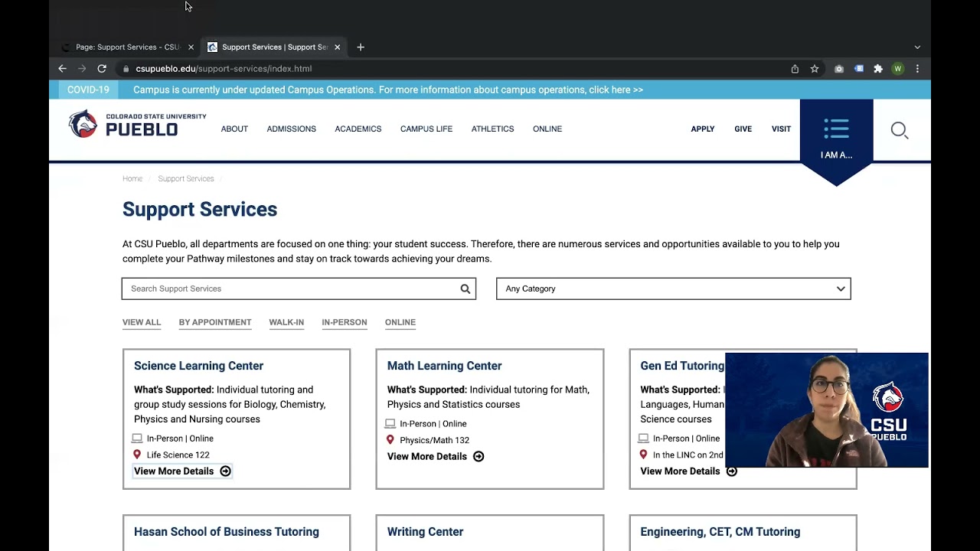Open the CAMPUS LIFE menu
980x551 pixels.
(x=426, y=129)
